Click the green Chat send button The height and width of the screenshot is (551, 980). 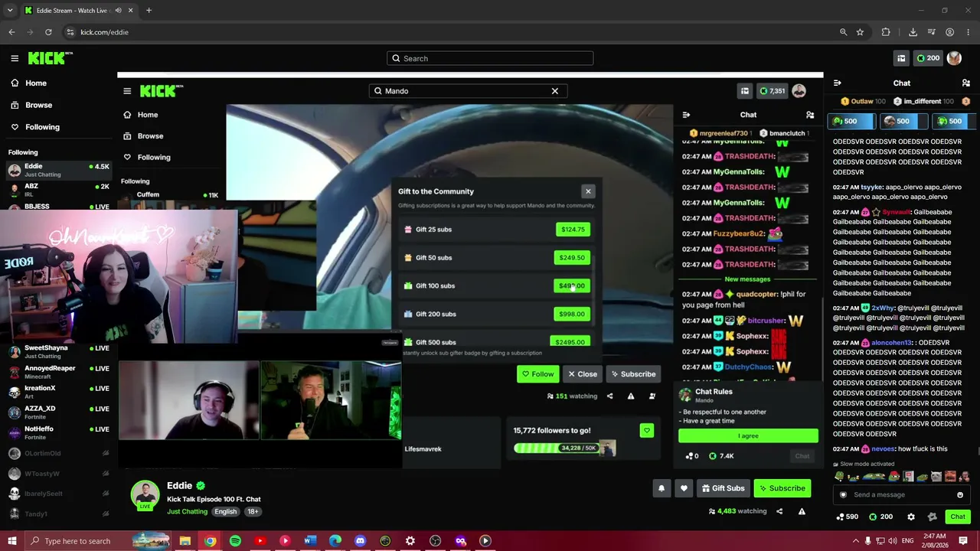[958, 517]
